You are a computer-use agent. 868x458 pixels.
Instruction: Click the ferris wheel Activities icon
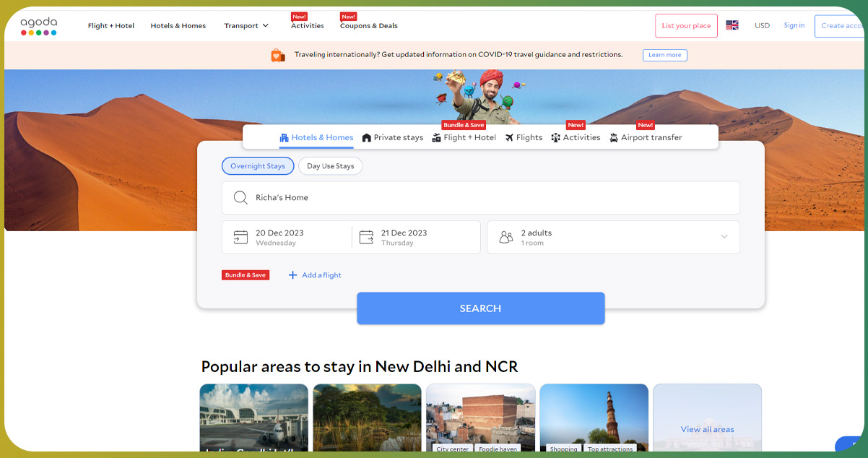(555, 137)
